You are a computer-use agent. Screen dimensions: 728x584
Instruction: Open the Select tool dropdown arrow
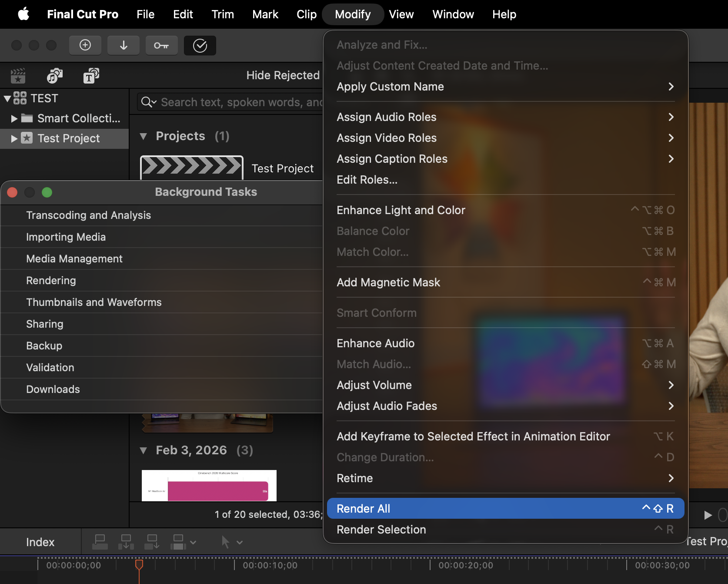coord(240,542)
